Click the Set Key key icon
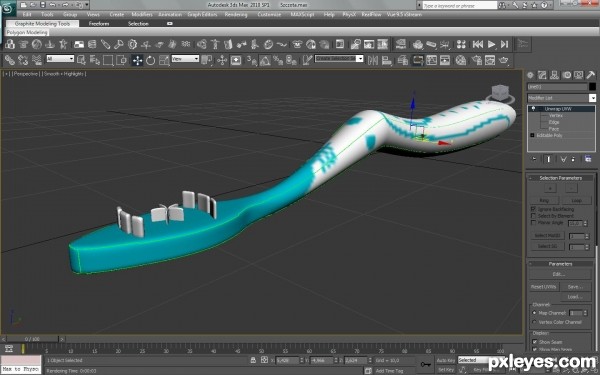 [x=426, y=364]
